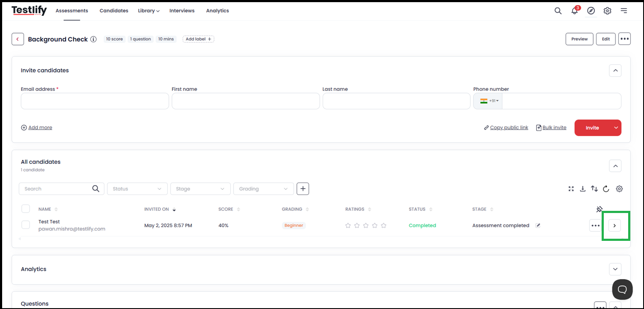Click the Preview button
Viewport: 644px width, 309px height.
[x=579, y=39]
